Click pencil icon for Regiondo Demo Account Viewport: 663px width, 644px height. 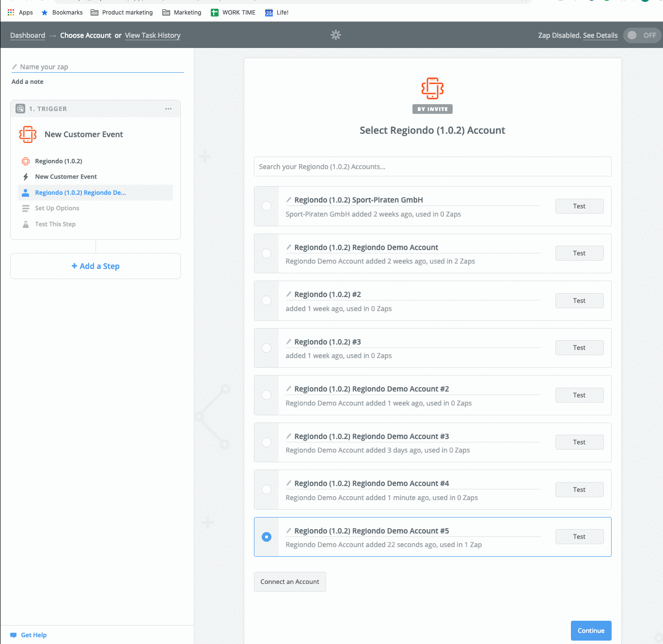(x=289, y=247)
